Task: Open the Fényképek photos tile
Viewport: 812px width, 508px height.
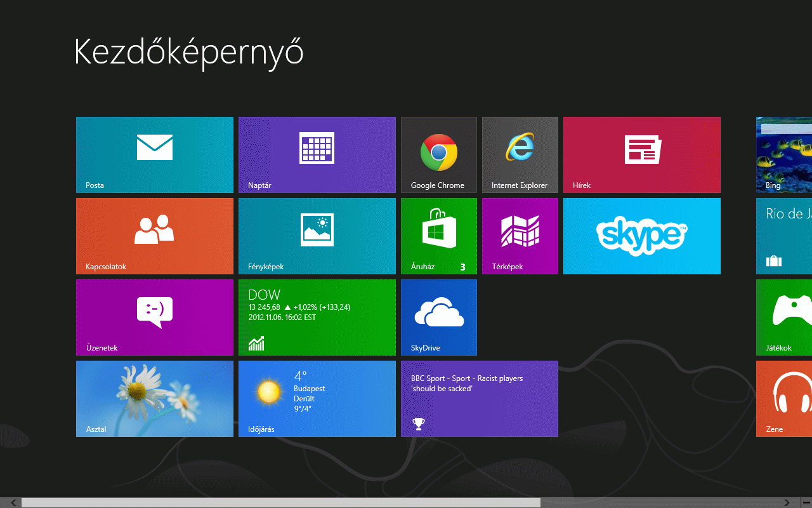Action: click(x=317, y=236)
